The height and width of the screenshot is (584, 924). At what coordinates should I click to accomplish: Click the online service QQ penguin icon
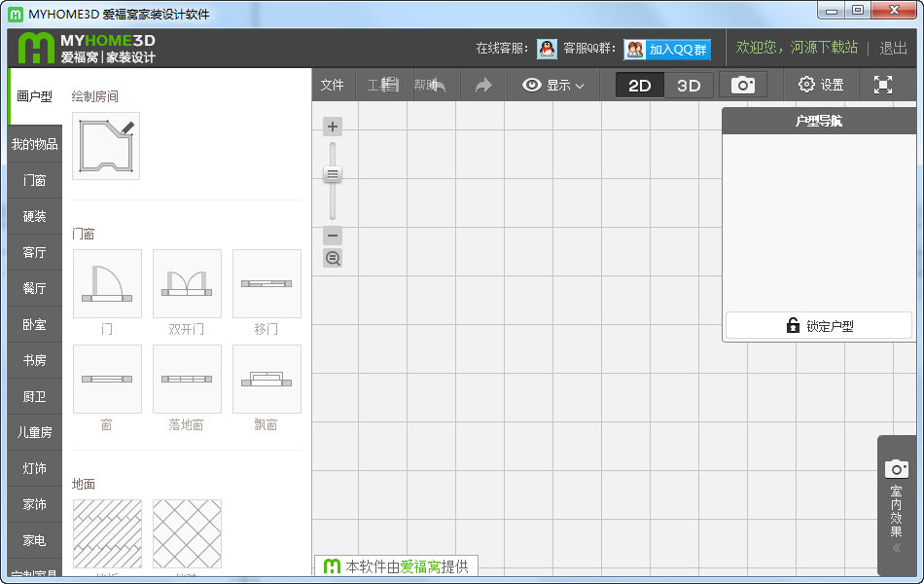click(x=547, y=49)
